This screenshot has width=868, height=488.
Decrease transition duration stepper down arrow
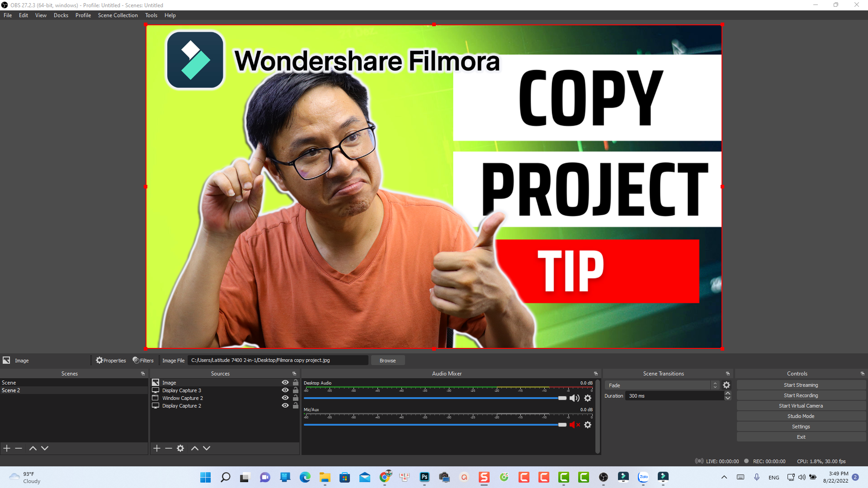(728, 398)
